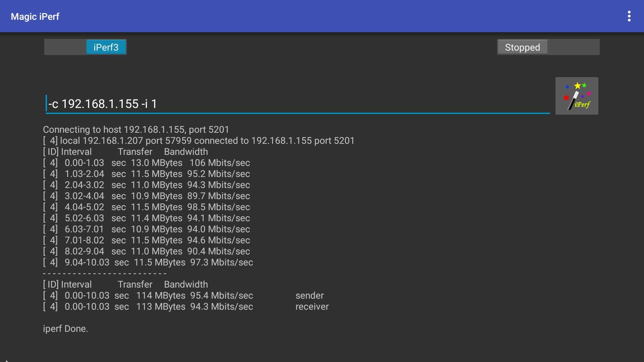
Task: Select the 4.04-5.02 sec result with 98.5 Mbits/sec
Action: [x=147, y=207]
